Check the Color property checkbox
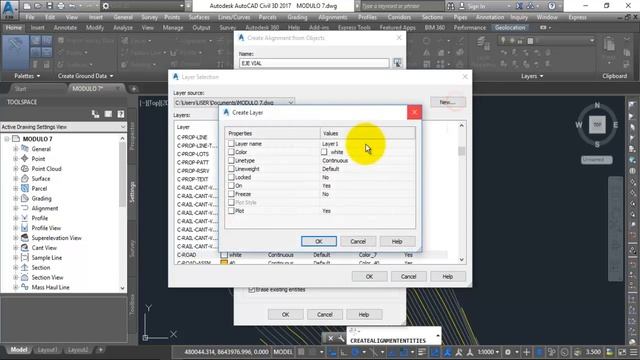Screen dimensions: 640x360 pos(231,152)
